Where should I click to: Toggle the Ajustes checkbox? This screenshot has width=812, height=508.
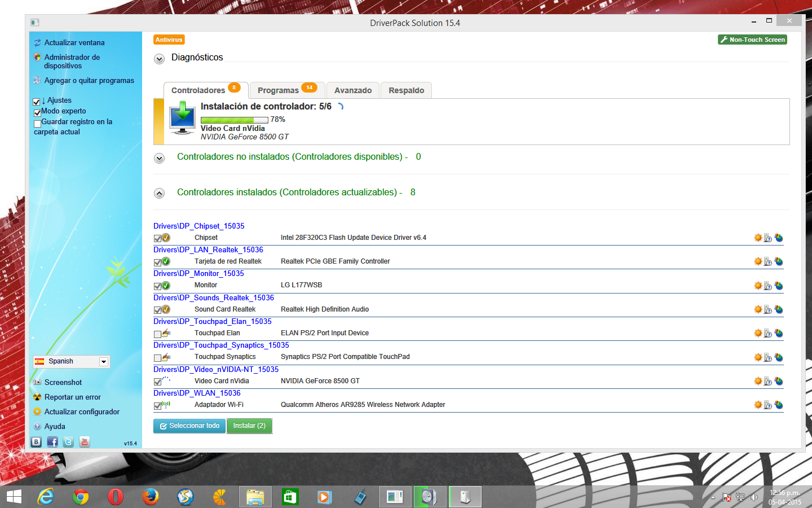pyautogui.click(x=37, y=102)
